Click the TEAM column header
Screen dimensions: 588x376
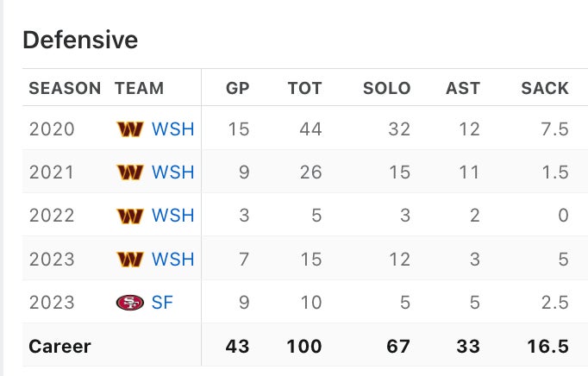tap(139, 88)
